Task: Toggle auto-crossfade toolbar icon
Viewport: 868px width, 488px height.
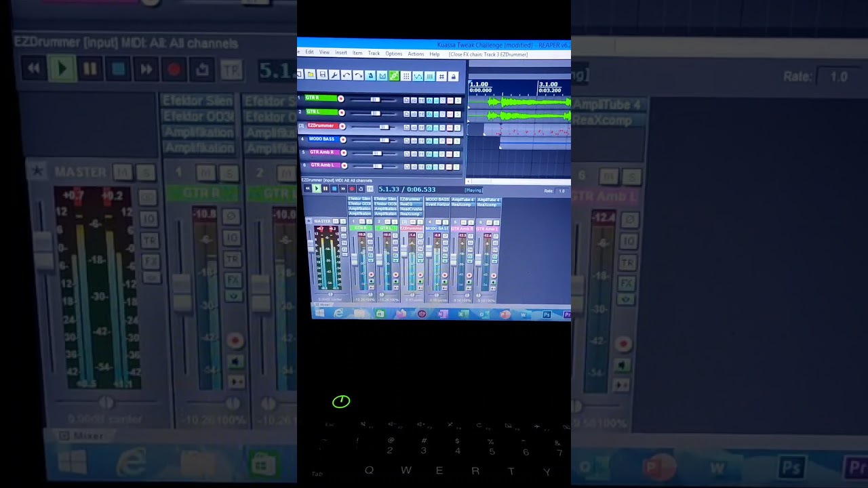Action: [x=382, y=75]
